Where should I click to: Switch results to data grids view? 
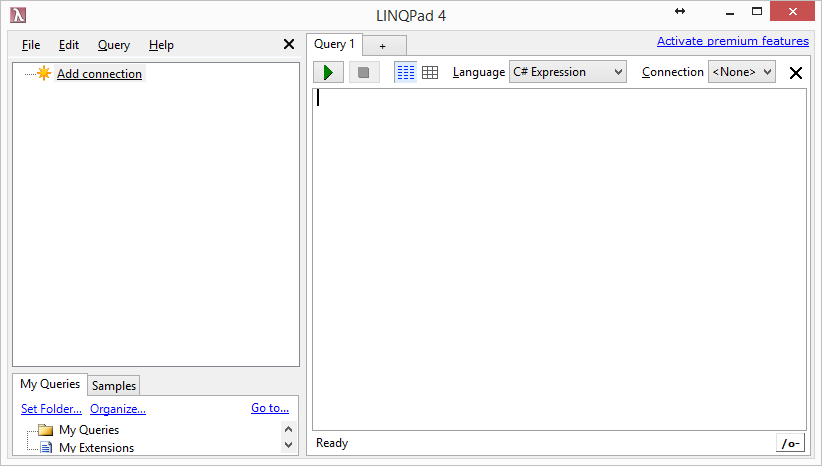point(430,72)
